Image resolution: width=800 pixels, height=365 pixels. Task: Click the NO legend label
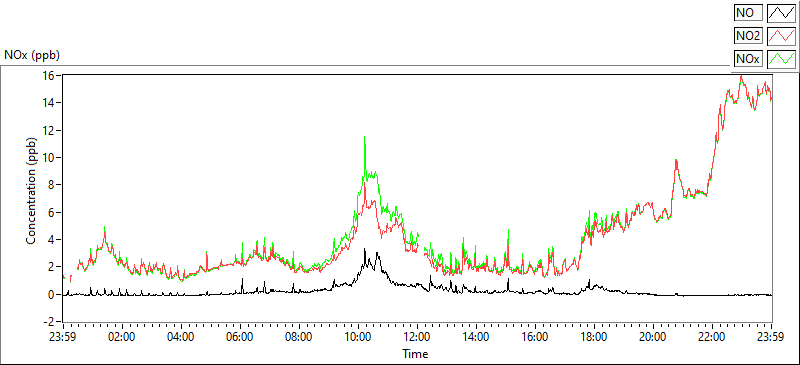click(748, 12)
